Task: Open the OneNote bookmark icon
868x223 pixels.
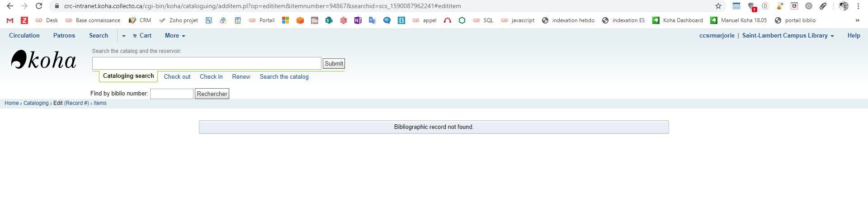Action: tap(358, 20)
